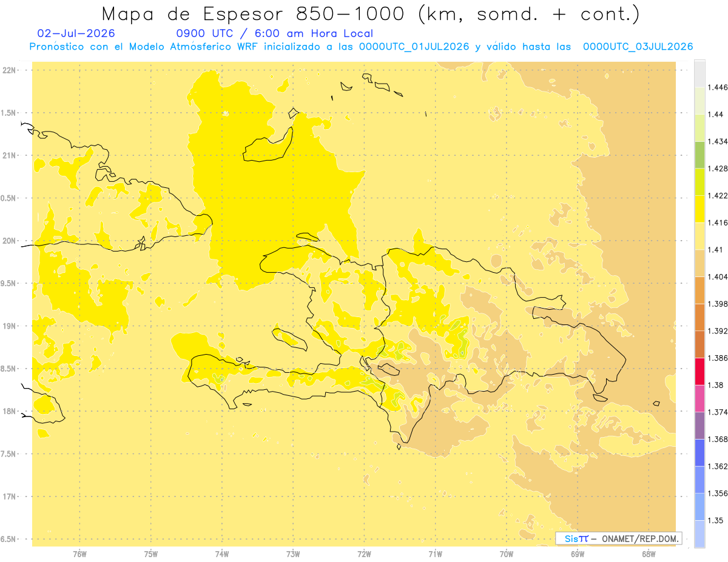
Task: Click the '19N' latitude label
Action: [9, 326]
